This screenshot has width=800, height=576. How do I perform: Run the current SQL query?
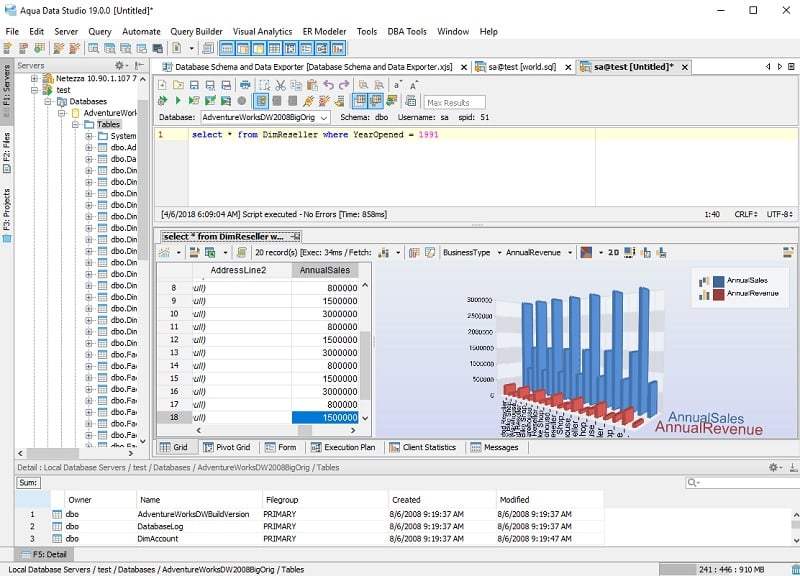[x=177, y=101]
